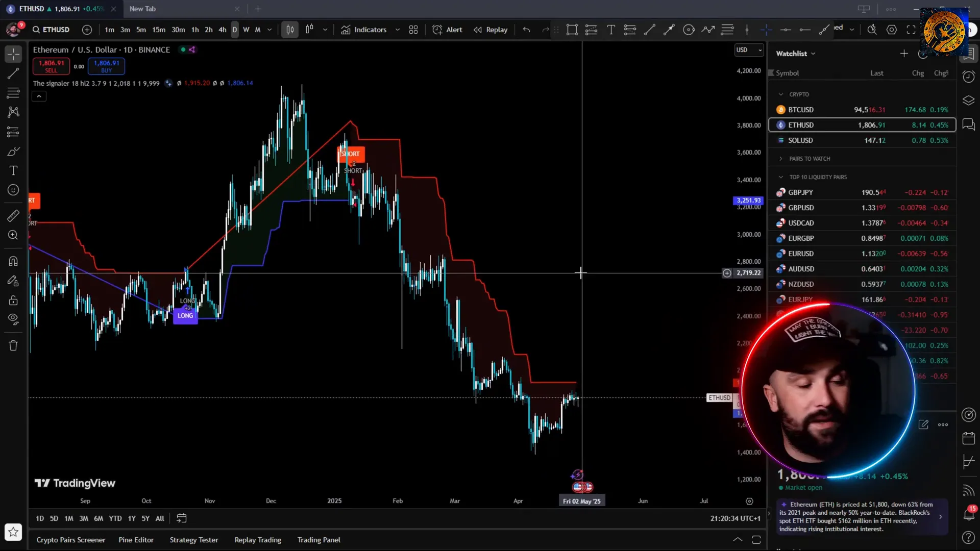Screen dimensions: 980x551
Task: Set the chart range to All
Action: (x=160, y=518)
